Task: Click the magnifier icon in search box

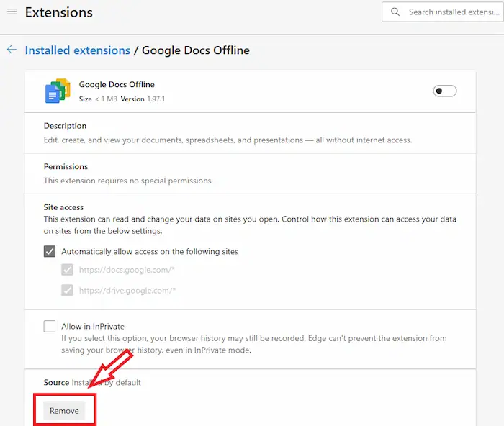Action: [x=395, y=12]
